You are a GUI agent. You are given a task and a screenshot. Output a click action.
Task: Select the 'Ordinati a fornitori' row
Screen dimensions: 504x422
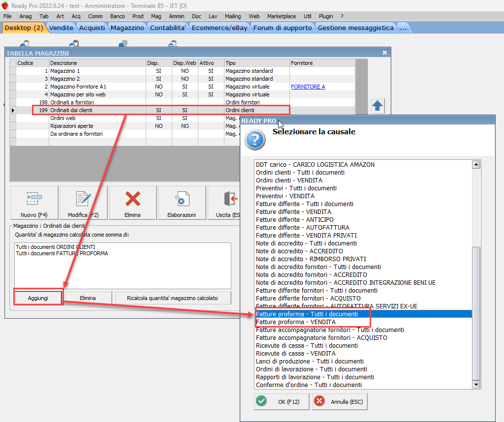pos(182,102)
